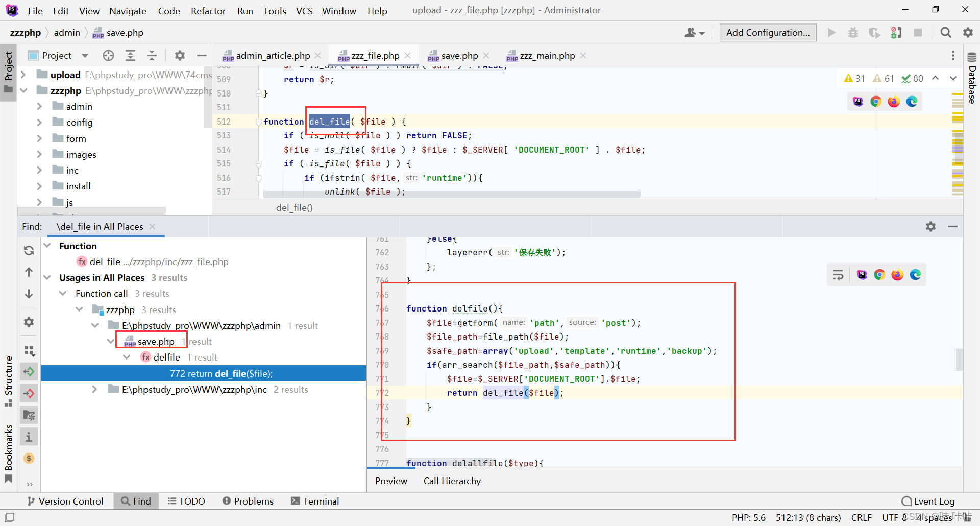
Task: Open Find tool window options gear
Action: pyautogui.click(x=931, y=226)
